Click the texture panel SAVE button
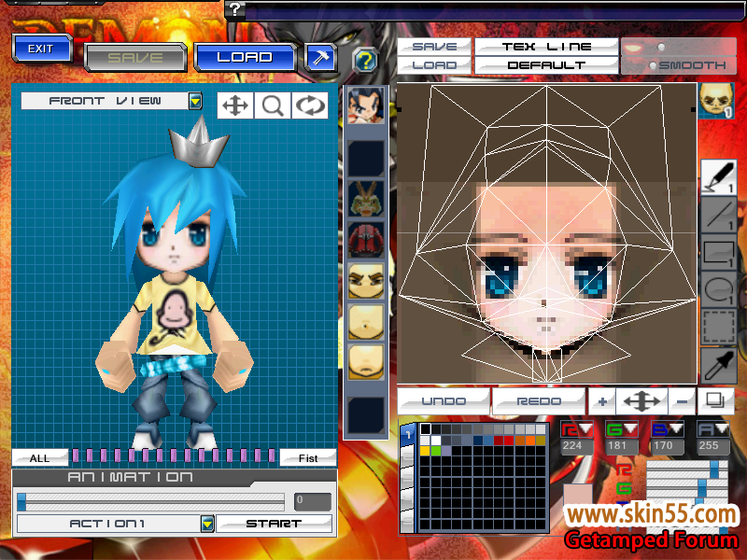The width and height of the screenshot is (747, 560). click(x=434, y=47)
